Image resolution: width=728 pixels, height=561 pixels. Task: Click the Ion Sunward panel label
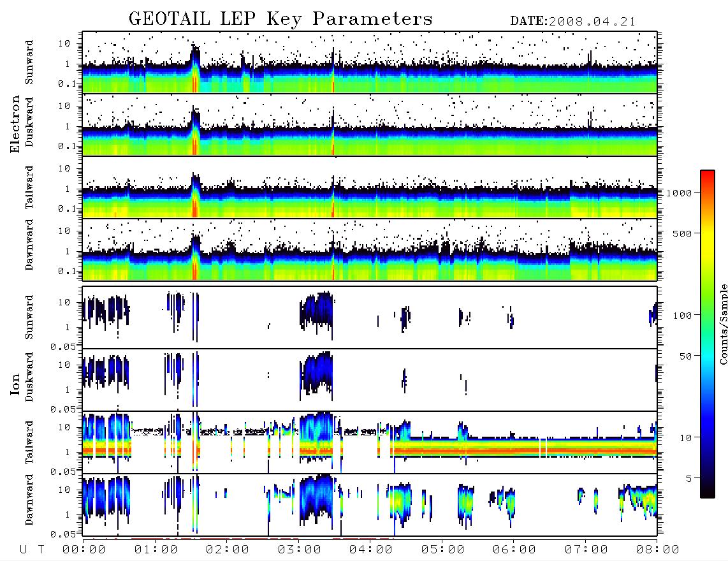29,317
